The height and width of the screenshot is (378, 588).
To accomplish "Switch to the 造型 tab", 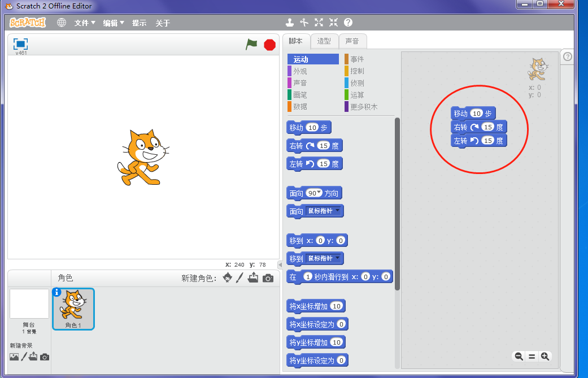I will (x=324, y=41).
